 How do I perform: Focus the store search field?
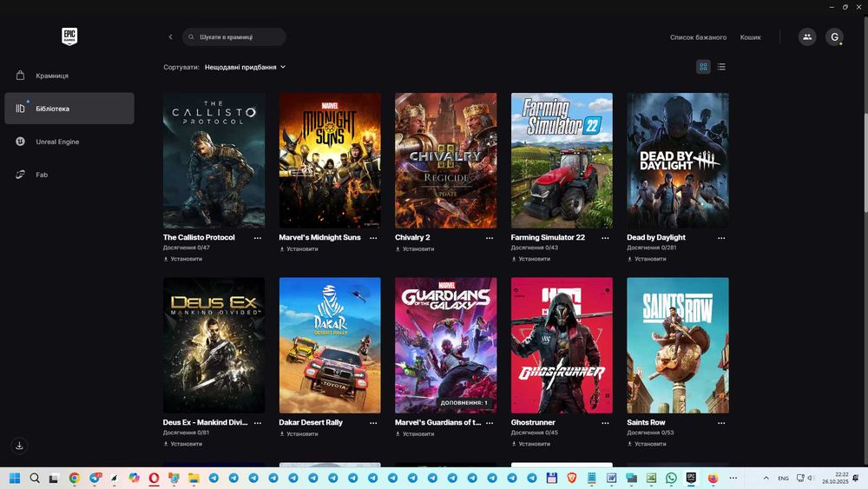[x=234, y=37]
